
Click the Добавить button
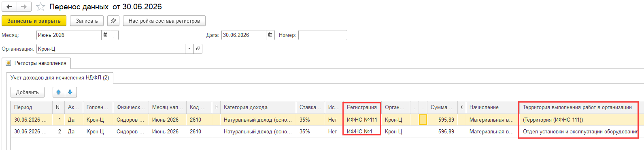[28, 92]
